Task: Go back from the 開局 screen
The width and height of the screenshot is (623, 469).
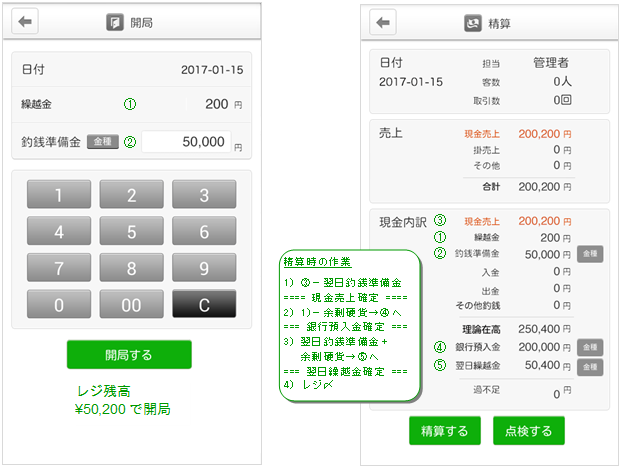Action: coord(25,21)
